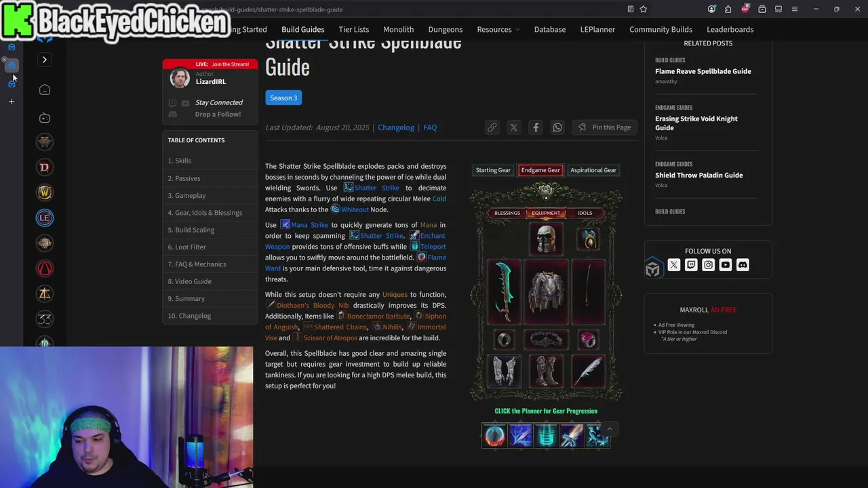Add a new tab with plus icon
Viewport: 868px width, 488px height.
[11, 102]
